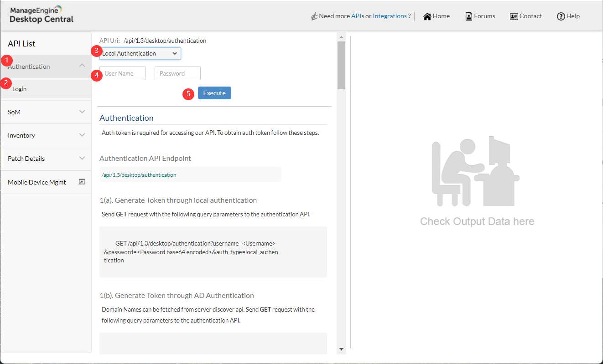Screen dimensions: 603x364
Task: Click the Contact card icon
Action: click(514, 16)
